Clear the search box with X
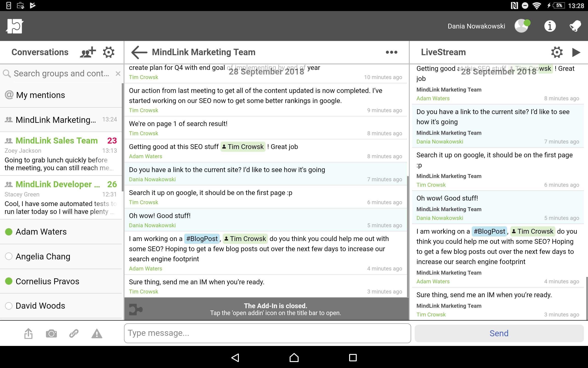Viewport: 588px width, 368px height. click(x=118, y=74)
